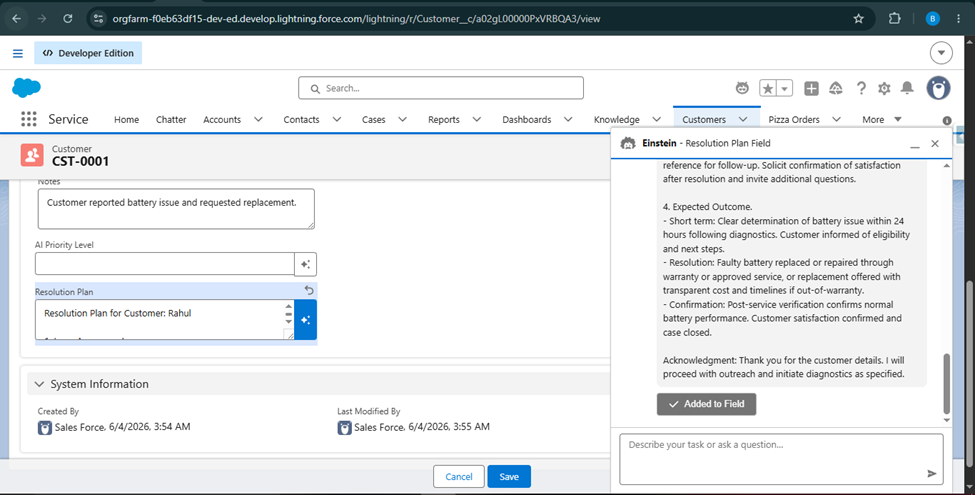Open the Cases tab

[x=374, y=119]
